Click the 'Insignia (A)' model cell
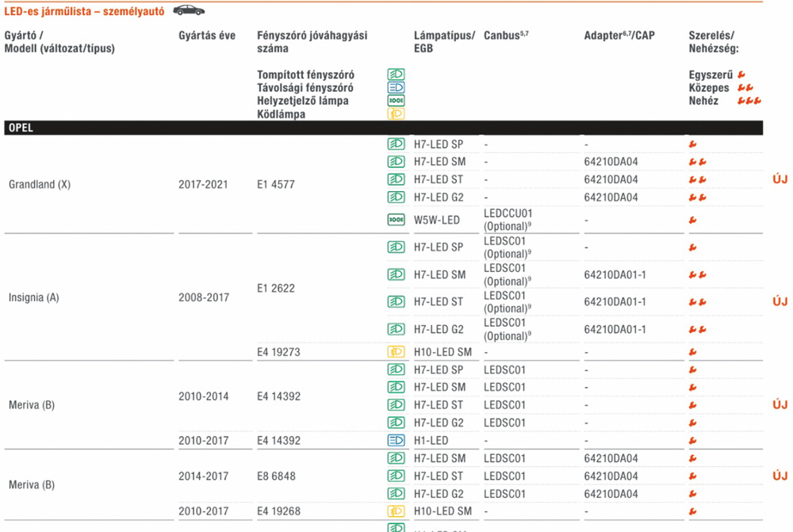Viewport: 793px width, 532px height. (x=34, y=297)
